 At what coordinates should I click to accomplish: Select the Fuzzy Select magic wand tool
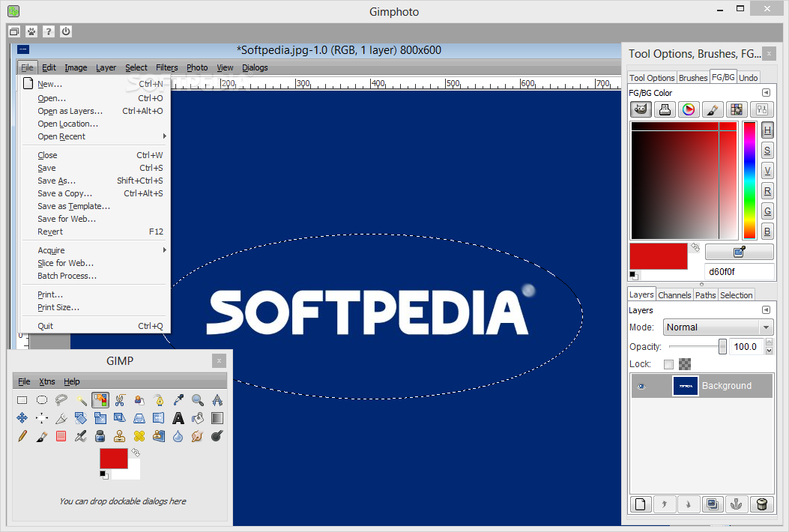click(80, 400)
